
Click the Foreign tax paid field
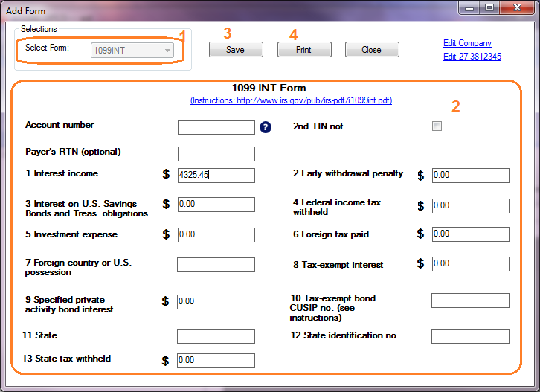[470, 234]
